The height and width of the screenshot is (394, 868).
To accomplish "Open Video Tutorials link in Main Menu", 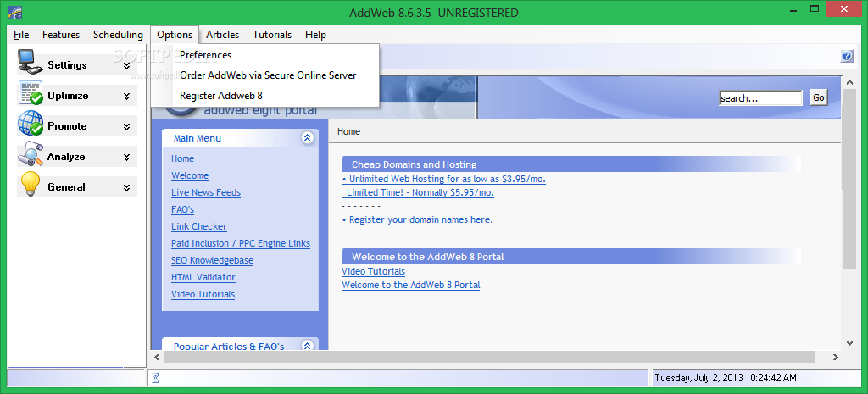I will coord(203,294).
